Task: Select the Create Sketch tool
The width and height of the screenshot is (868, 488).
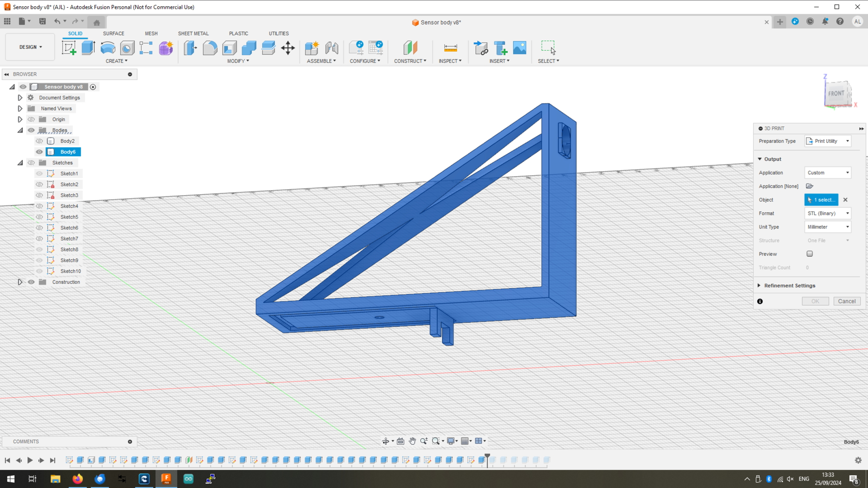Action: click(69, 48)
